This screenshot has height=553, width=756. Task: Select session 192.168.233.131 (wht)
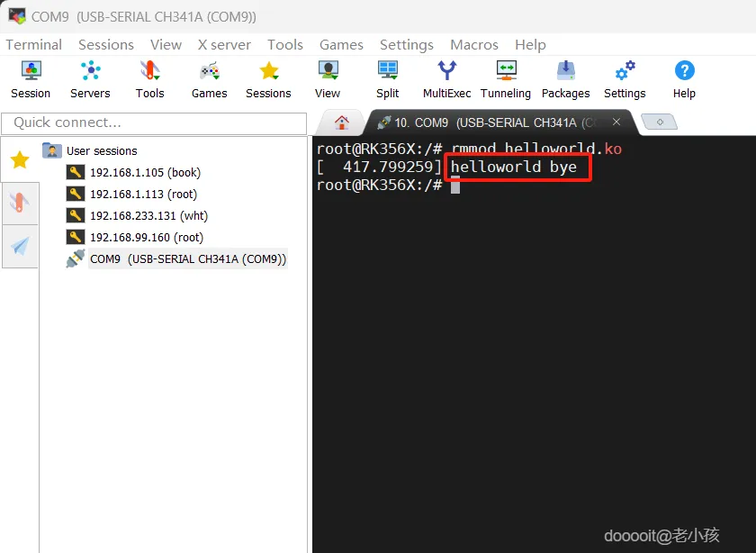coord(149,215)
